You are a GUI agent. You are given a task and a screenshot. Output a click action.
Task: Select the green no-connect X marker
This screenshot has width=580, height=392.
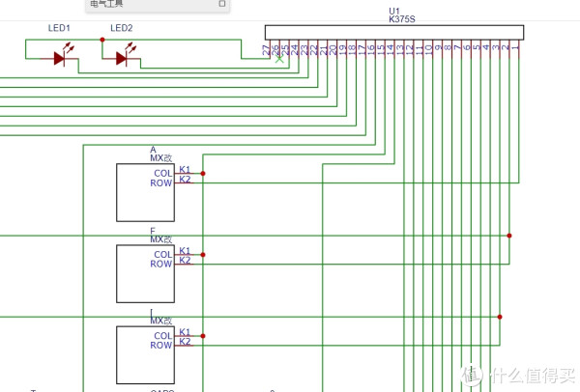tap(279, 58)
